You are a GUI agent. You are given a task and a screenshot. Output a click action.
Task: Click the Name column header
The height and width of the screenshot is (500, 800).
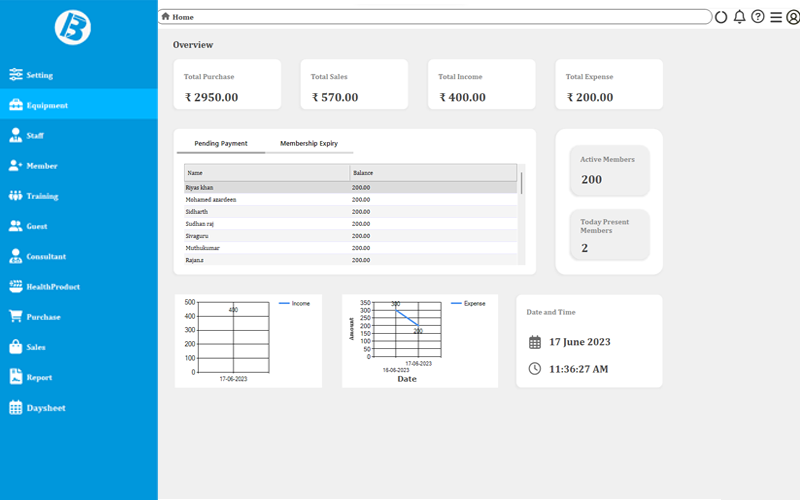(x=267, y=172)
